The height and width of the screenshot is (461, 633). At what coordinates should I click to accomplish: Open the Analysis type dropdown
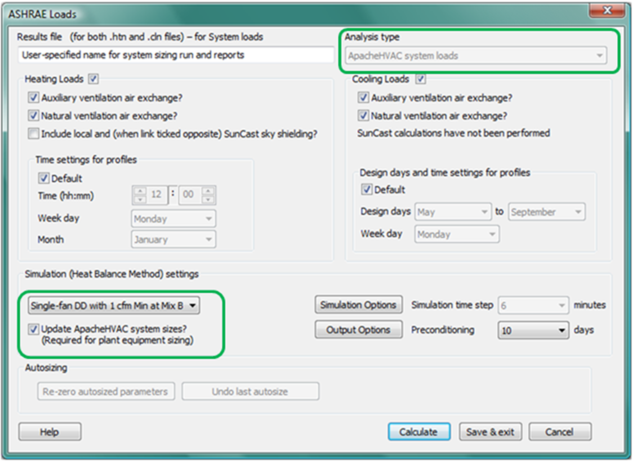click(x=475, y=56)
